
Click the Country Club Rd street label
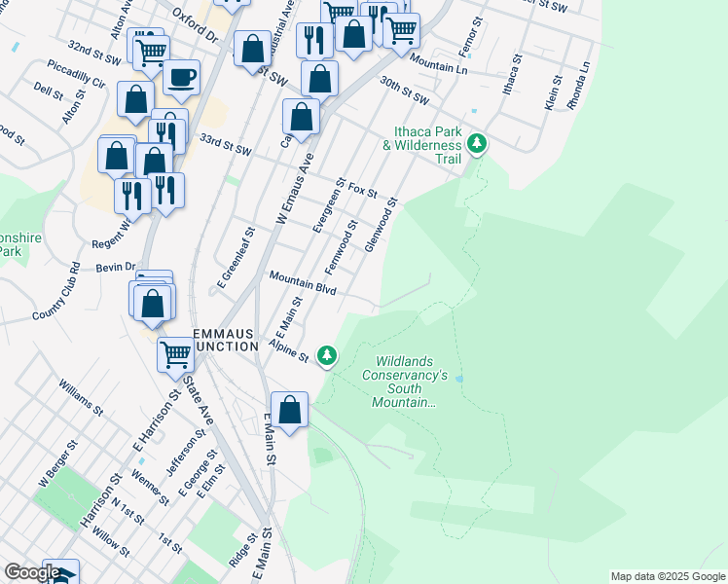coord(55,291)
